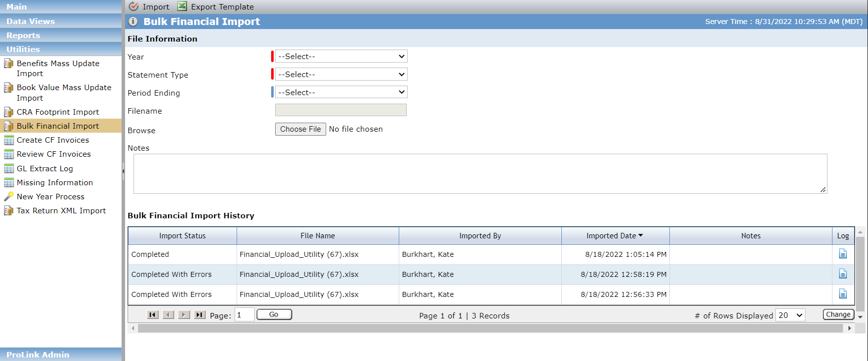Click the 8/18/2022 12:58:19 PM date cell
The image size is (868, 361).
(x=615, y=274)
